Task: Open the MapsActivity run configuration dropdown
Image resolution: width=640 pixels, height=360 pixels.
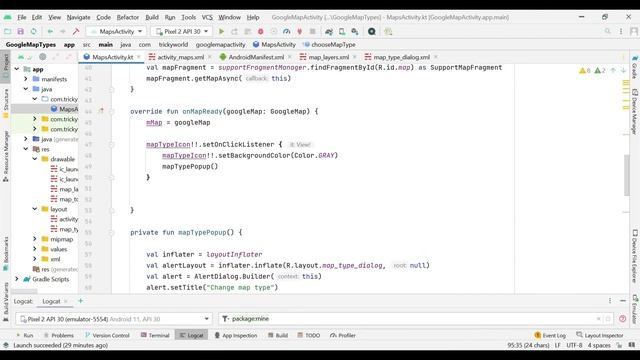Action: coord(116,31)
